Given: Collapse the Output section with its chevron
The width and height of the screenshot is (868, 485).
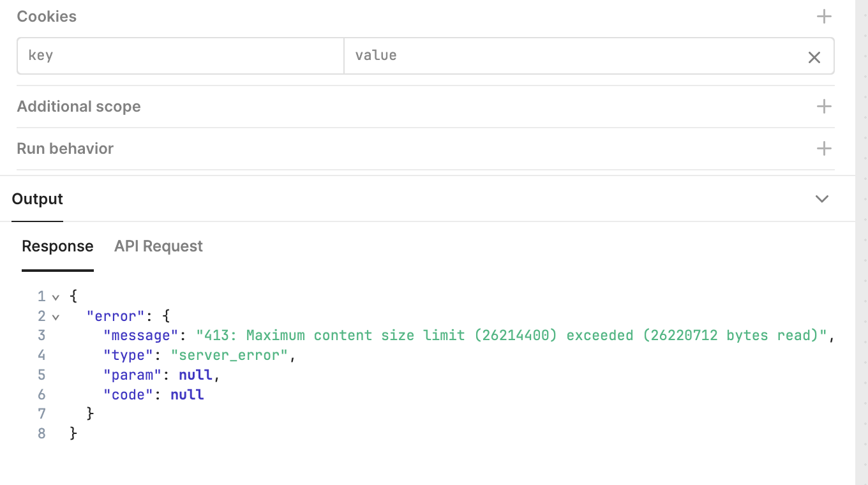Looking at the screenshot, I should click(821, 199).
